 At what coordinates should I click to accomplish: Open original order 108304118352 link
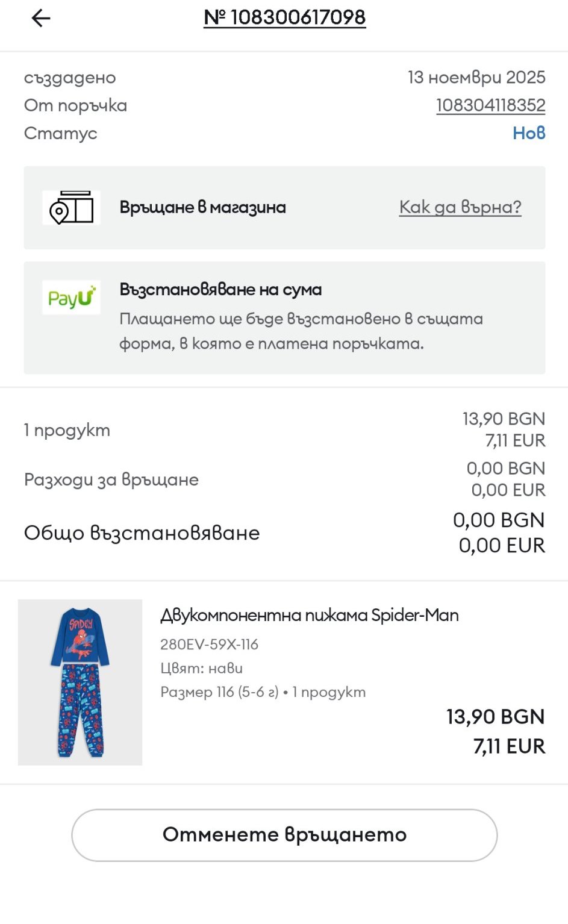pos(490,105)
